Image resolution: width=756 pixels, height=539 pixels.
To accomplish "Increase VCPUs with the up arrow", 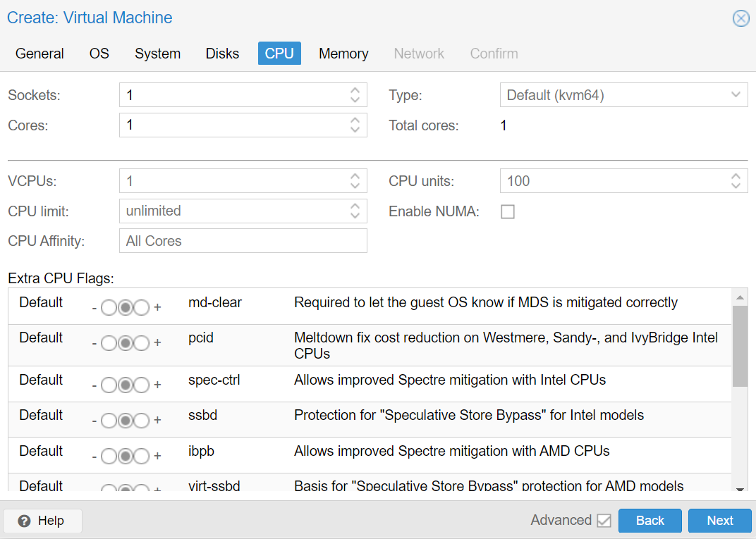I will click(355, 176).
